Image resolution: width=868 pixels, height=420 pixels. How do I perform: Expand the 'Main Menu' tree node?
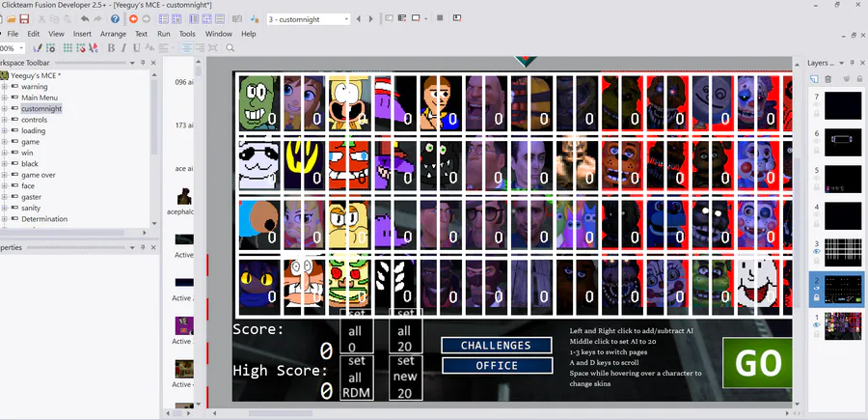click(x=4, y=98)
